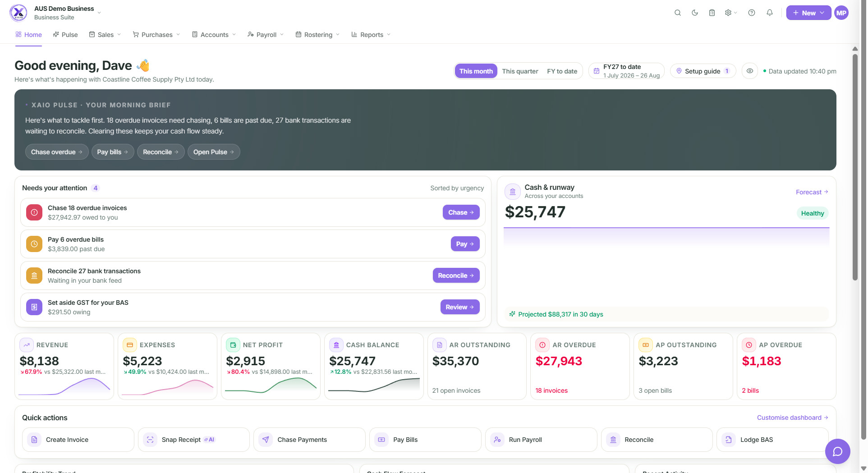Click the Snap Receipt quick action
Screen dimensions: 868x473
(194, 440)
